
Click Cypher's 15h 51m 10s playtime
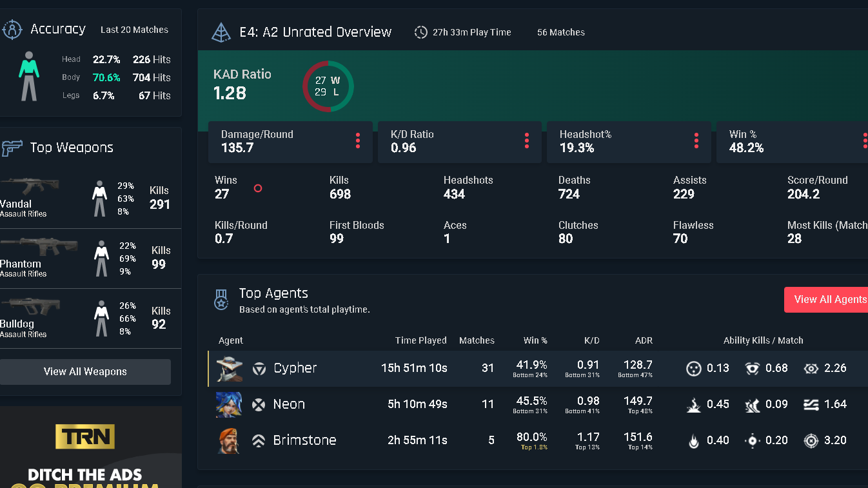click(414, 369)
